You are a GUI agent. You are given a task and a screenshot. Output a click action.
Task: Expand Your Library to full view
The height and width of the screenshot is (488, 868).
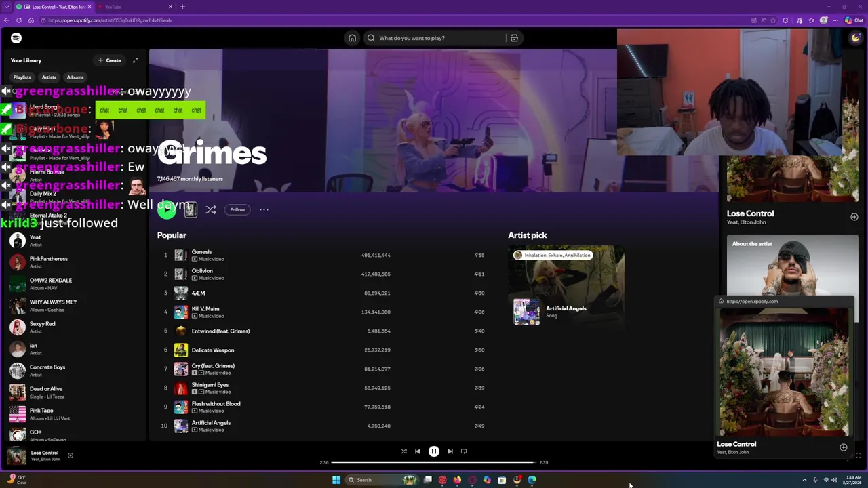(x=135, y=60)
